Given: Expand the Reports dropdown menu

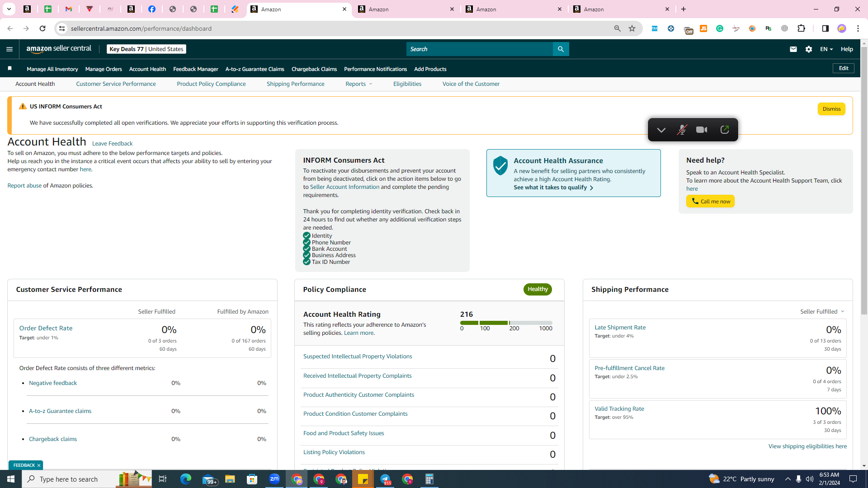Looking at the screenshot, I should tap(359, 84).
